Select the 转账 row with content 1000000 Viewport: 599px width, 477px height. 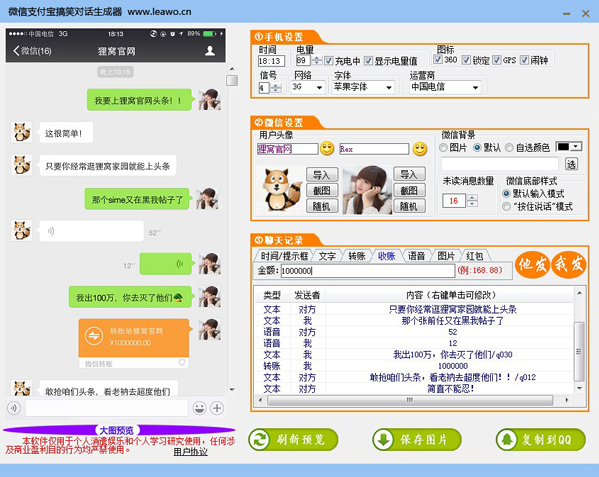tap(414, 366)
